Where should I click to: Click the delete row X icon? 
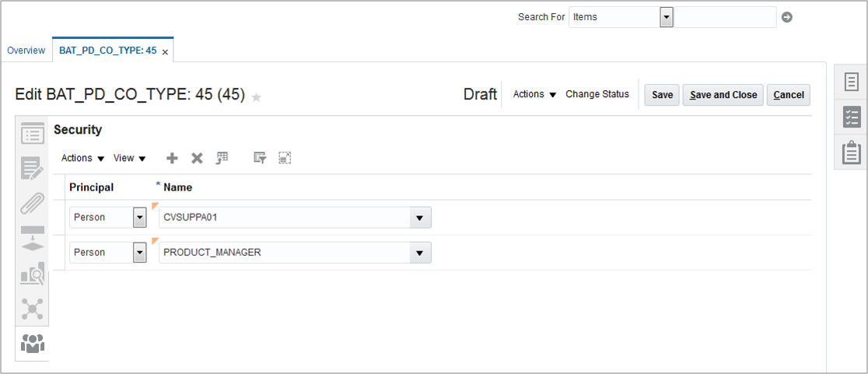[x=197, y=158]
